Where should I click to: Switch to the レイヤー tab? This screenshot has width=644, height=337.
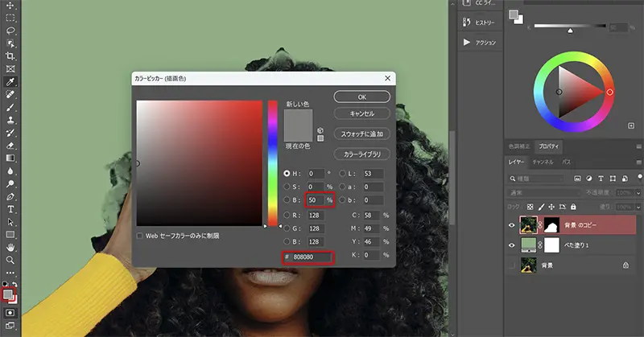pyautogui.click(x=516, y=162)
